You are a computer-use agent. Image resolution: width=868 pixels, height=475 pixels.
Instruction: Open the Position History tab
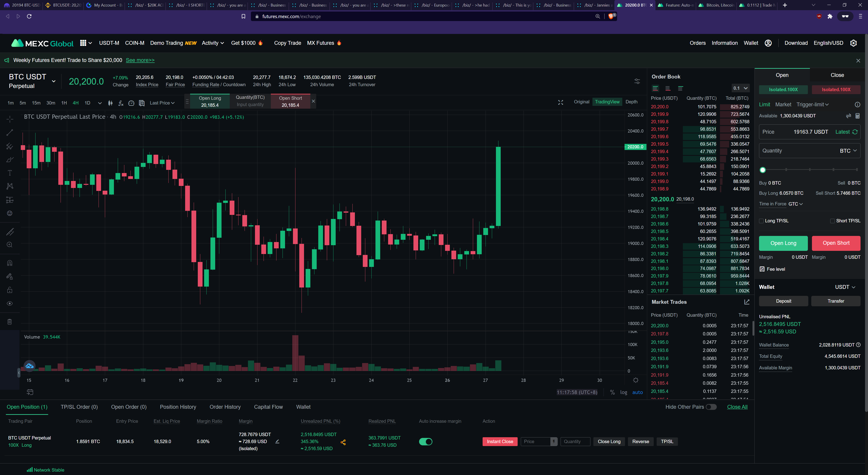[x=178, y=407]
